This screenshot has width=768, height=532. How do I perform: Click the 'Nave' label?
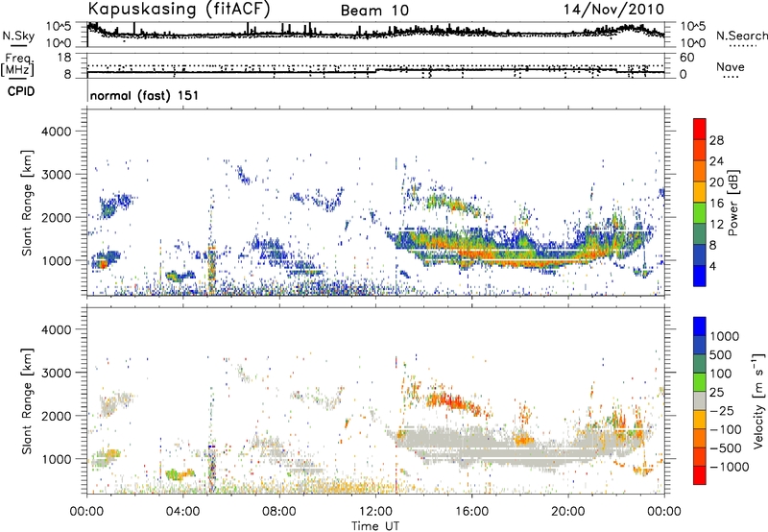(x=730, y=66)
